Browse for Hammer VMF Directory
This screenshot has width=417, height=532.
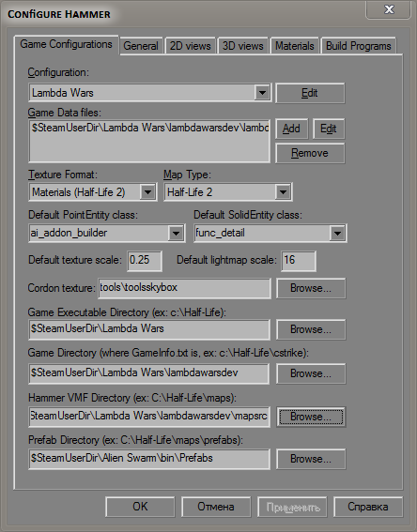coord(311,417)
